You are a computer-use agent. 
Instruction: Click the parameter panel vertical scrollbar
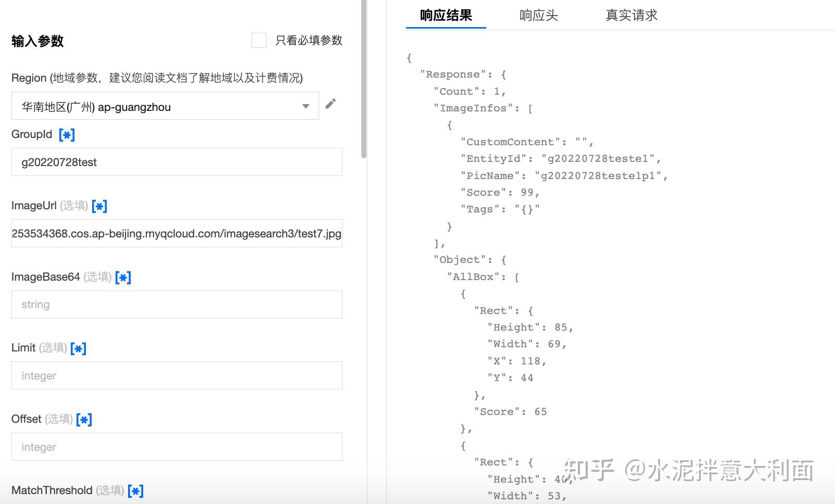(x=364, y=78)
